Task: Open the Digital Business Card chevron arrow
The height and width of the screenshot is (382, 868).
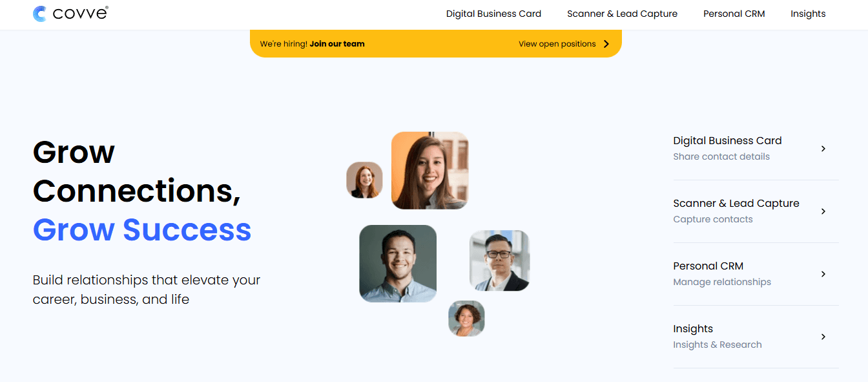Action: [x=823, y=149]
